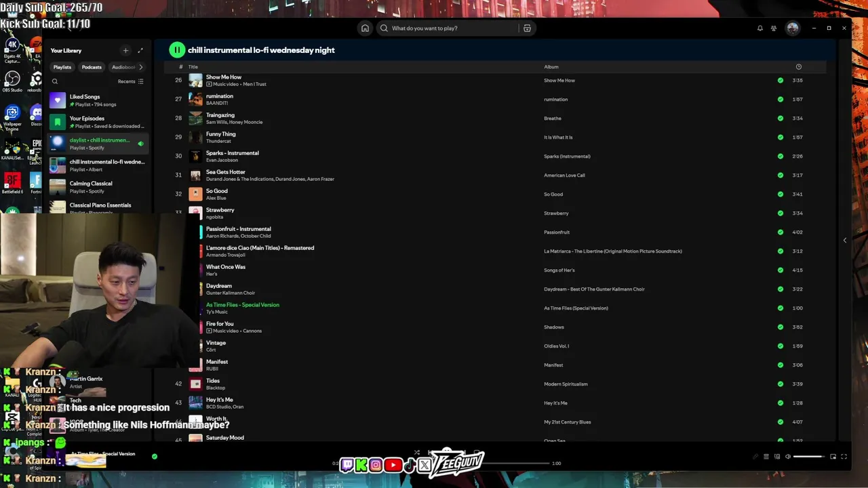Select the track rumination
This screenshot has width=868, height=488.
pyautogui.click(x=220, y=96)
